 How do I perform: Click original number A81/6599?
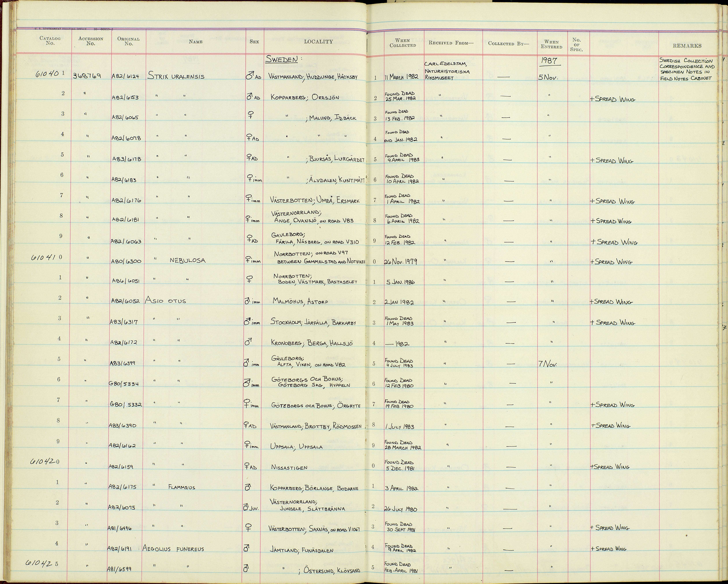(x=120, y=569)
